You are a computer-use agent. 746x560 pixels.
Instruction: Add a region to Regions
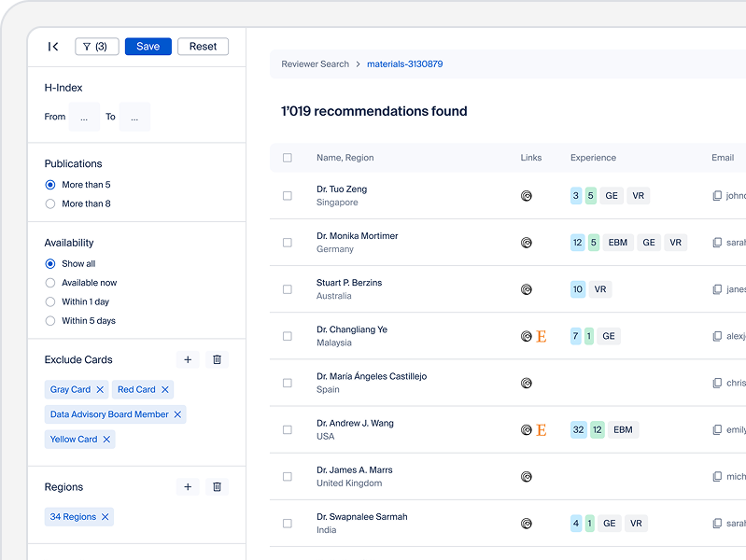click(188, 486)
